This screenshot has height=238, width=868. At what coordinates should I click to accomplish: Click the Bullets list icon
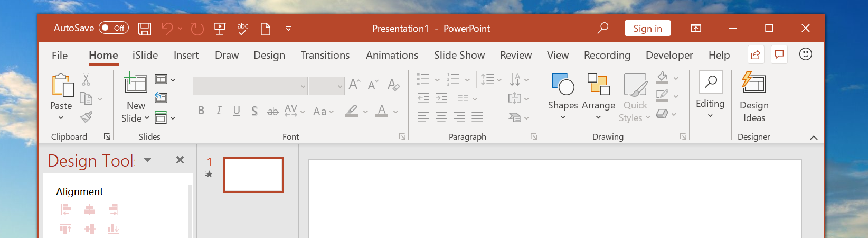(423, 80)
